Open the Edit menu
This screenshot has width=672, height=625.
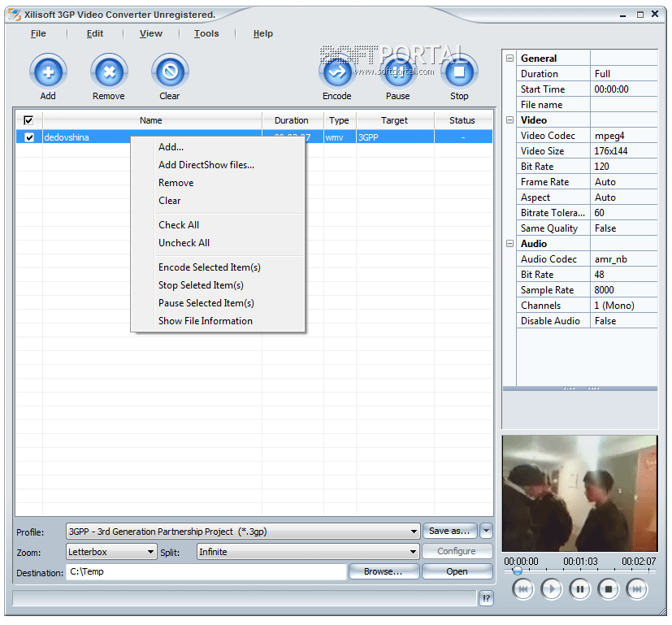point(95,33)
